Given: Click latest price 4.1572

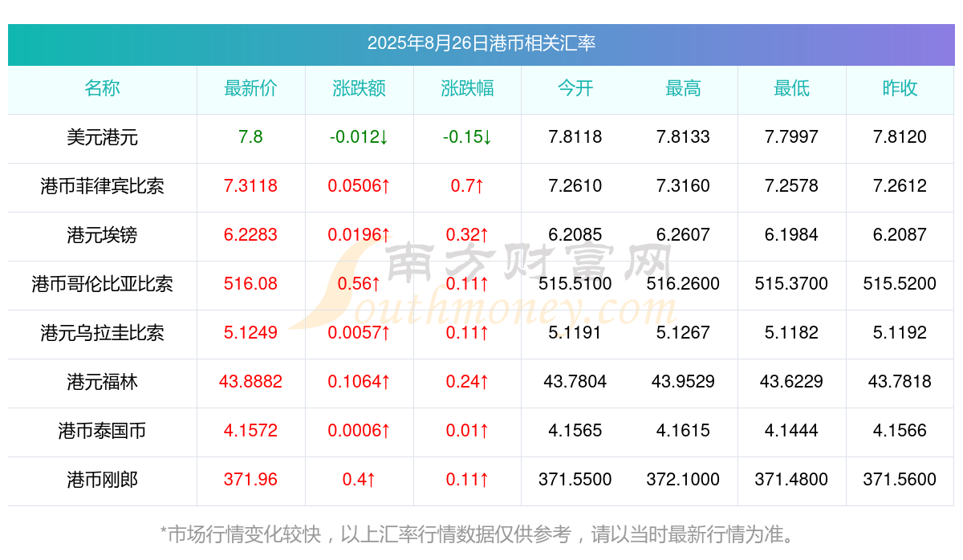Looking at the screenshot, I should (251, 431).
